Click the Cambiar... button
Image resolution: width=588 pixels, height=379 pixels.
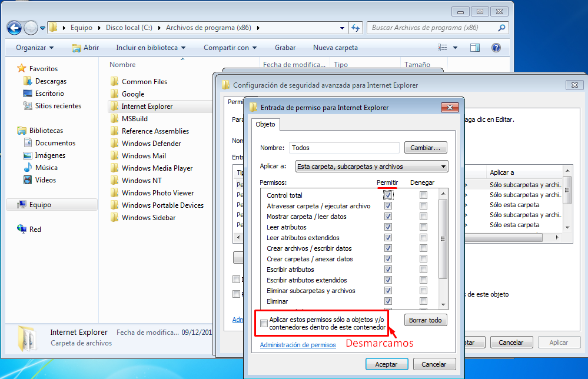click(x=425, y=148)
